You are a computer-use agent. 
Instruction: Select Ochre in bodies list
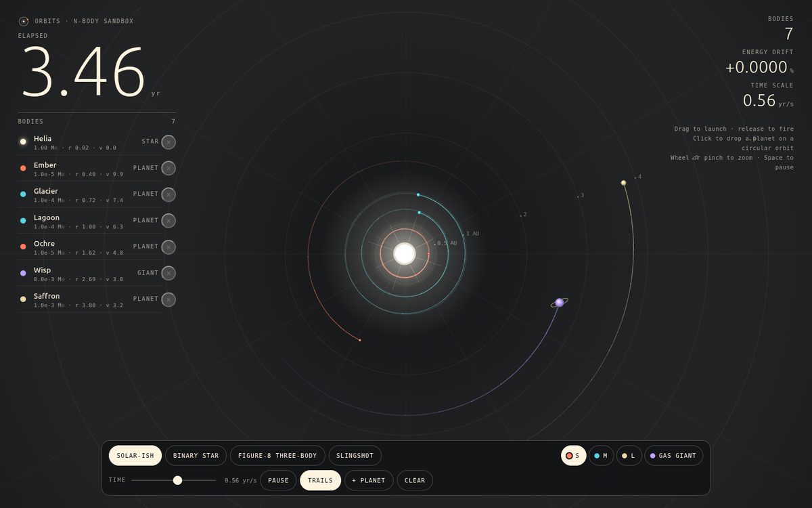[x=89, y=247]
